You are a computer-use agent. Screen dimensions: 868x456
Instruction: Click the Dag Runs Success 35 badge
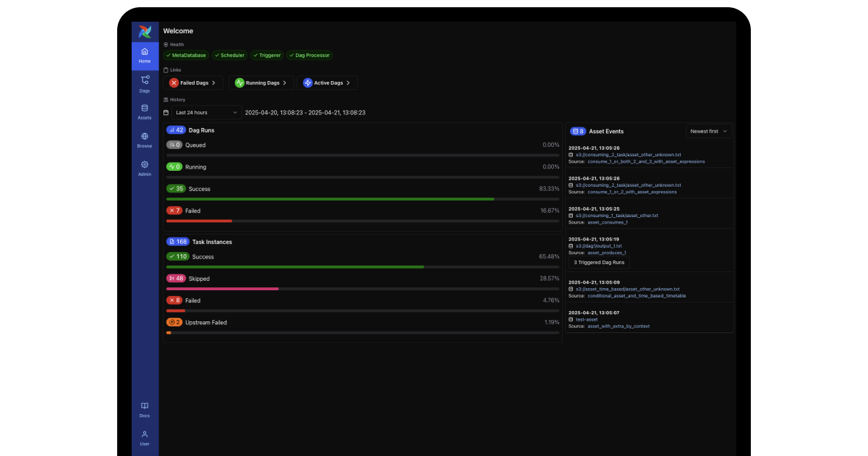click(176, 189)
